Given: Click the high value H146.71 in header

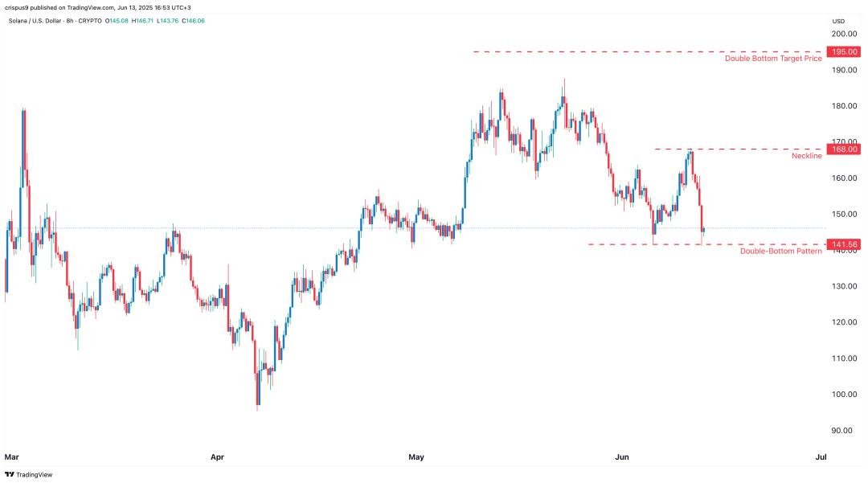Looking at the screenshot, I should click(x=143, y=21).
